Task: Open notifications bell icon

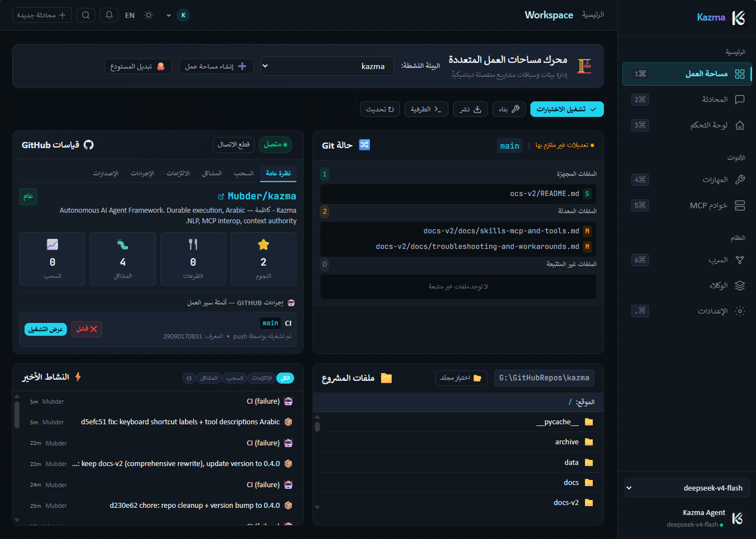Action: (x=109, y=15)
